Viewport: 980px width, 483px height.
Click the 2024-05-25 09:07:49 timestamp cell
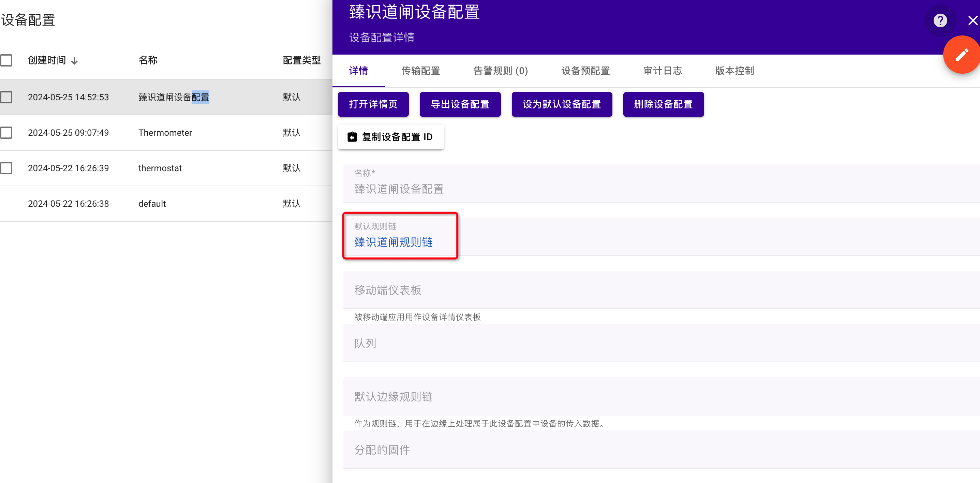(x=69, y=132)
